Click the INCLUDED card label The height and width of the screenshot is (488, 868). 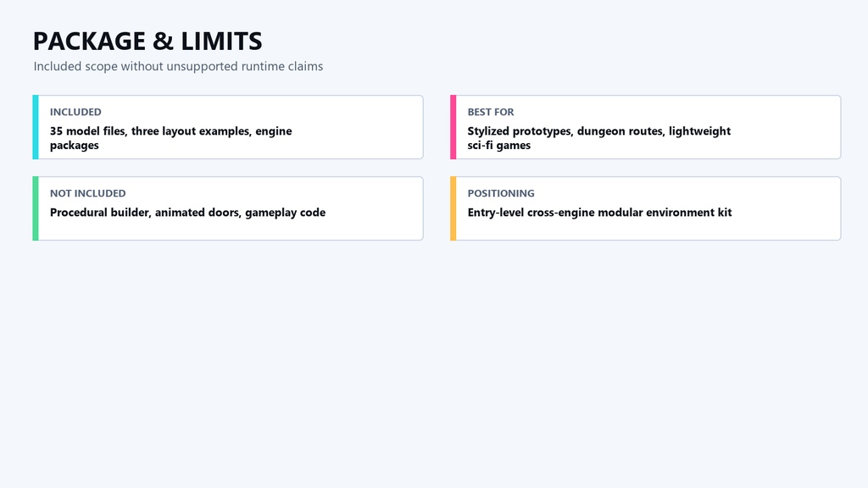75,112
